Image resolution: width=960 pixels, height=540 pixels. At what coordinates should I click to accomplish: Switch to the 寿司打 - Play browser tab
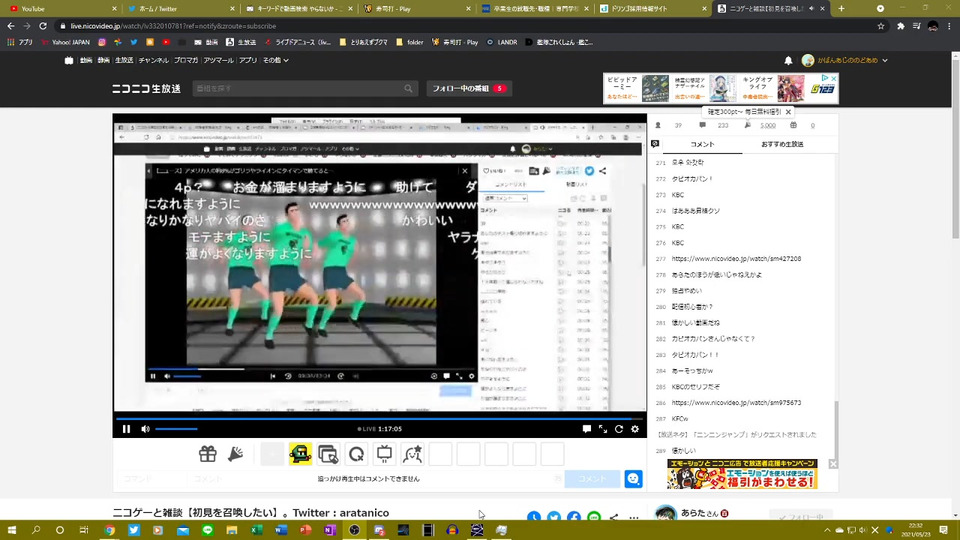(x=416, y=9)
